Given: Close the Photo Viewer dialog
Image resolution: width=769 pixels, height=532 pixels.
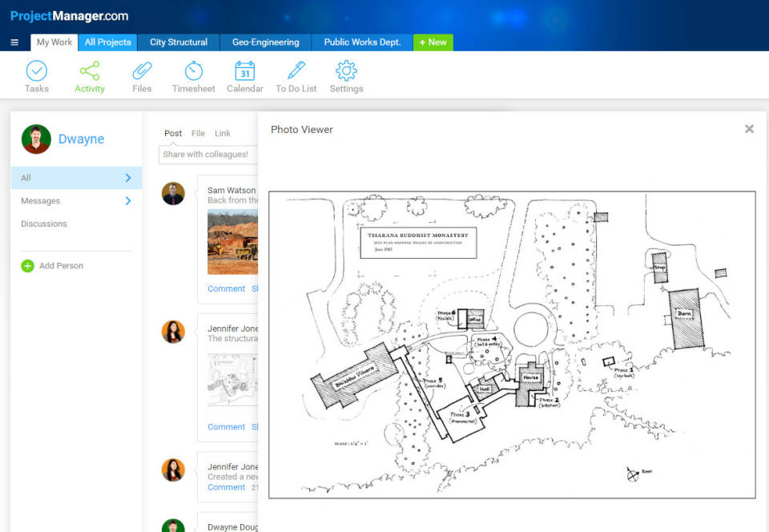Looking at the screenshot, I should [749, 128].
